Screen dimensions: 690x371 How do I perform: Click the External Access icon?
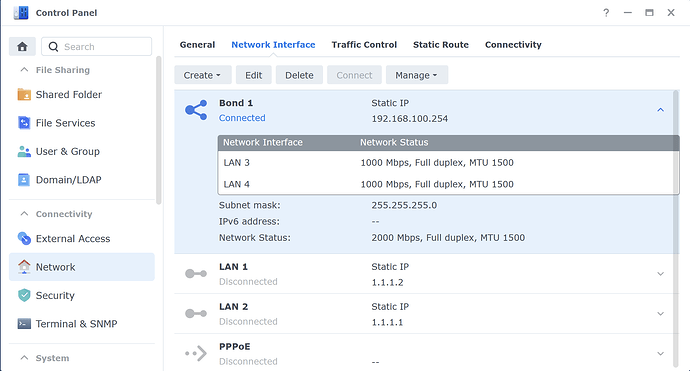pyautogui.click(x=24, y=239)
